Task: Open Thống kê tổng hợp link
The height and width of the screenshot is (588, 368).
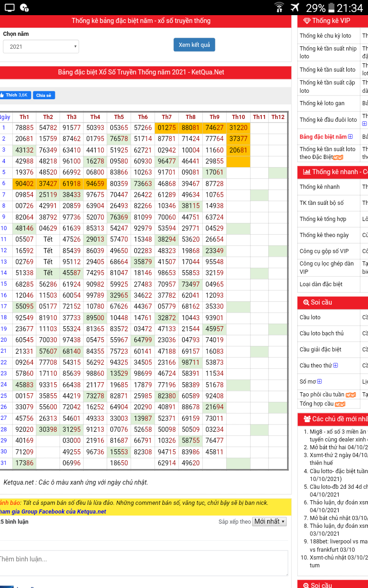Action: pyautogui.click(x=323, y=219)
